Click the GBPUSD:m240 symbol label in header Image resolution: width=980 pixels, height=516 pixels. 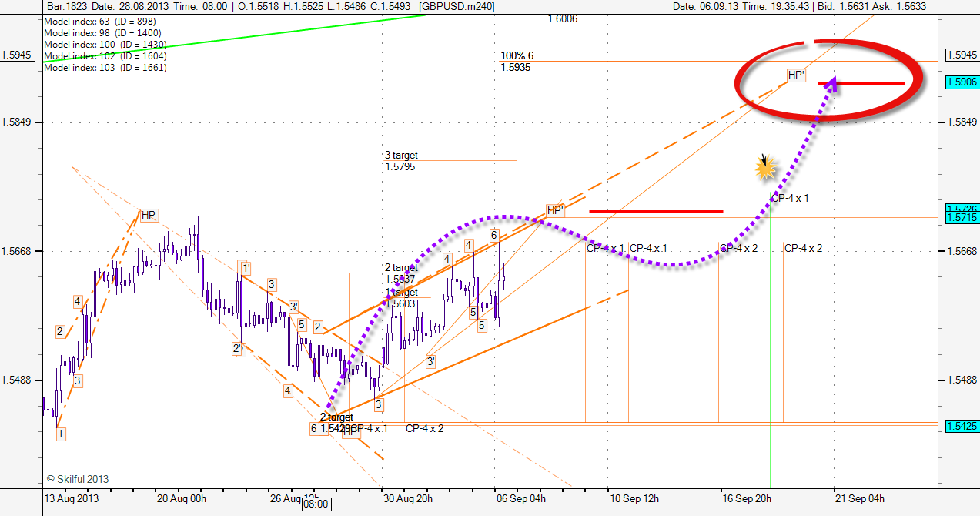(x=457, y=6)
